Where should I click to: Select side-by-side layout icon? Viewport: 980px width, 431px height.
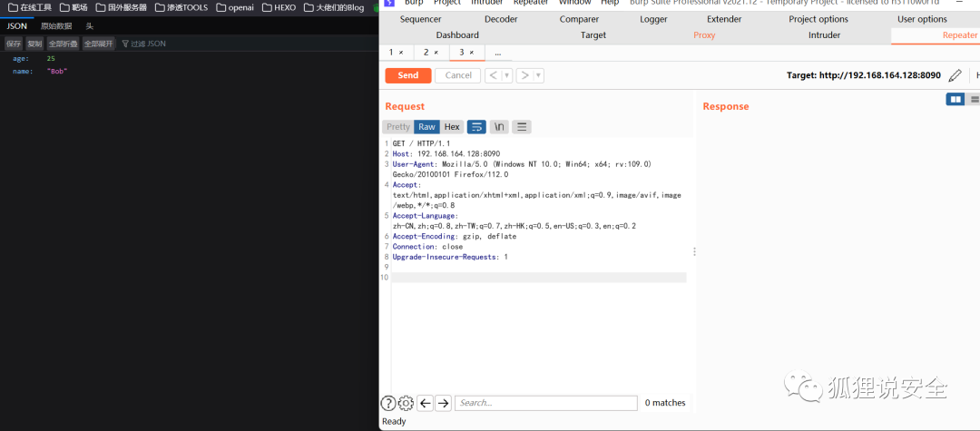pos(955,99)
